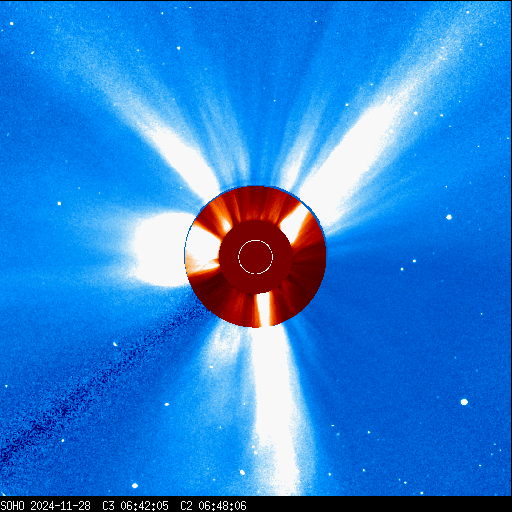Click the bright object near bottom-left edge
512x512 pixels.
pos(135,485)
